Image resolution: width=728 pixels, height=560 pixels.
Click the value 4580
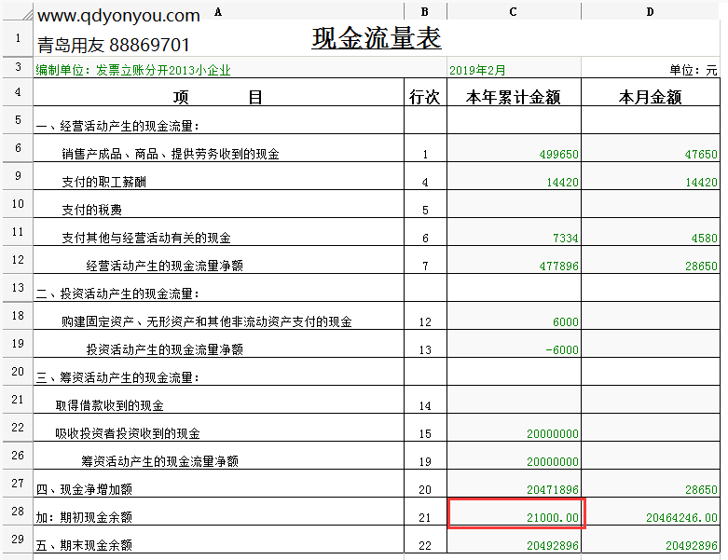click(x=705, y=239)
